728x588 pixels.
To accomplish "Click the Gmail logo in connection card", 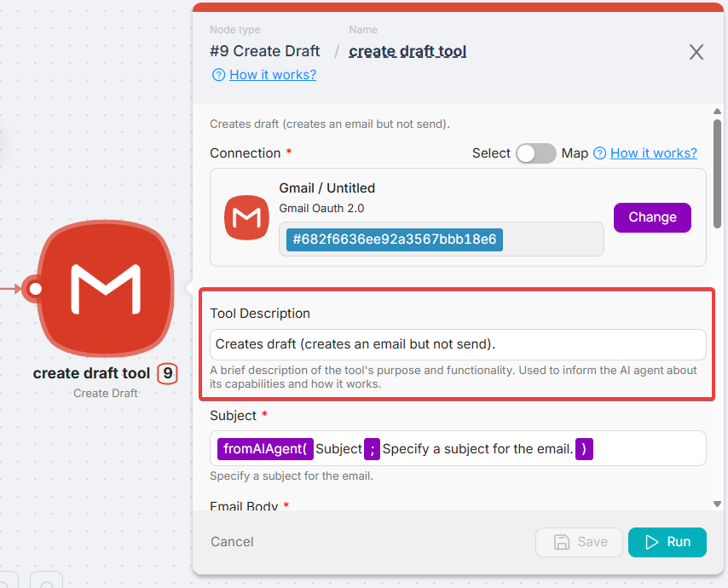I will 246,217.
